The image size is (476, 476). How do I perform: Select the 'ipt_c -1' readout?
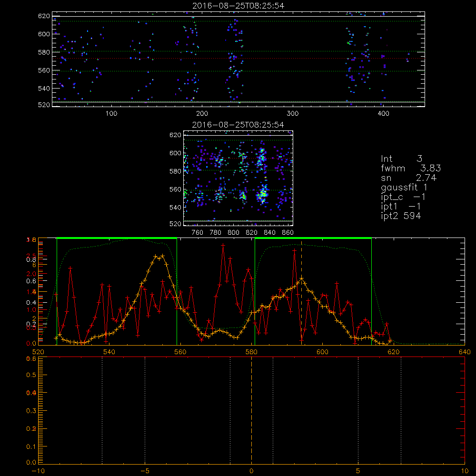tap(403, 197)
